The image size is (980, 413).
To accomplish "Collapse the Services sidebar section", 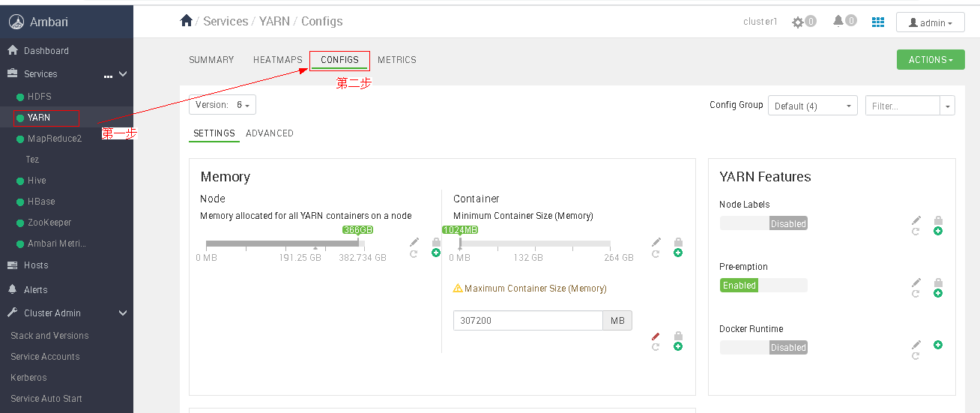I will (x=123, y=74).
